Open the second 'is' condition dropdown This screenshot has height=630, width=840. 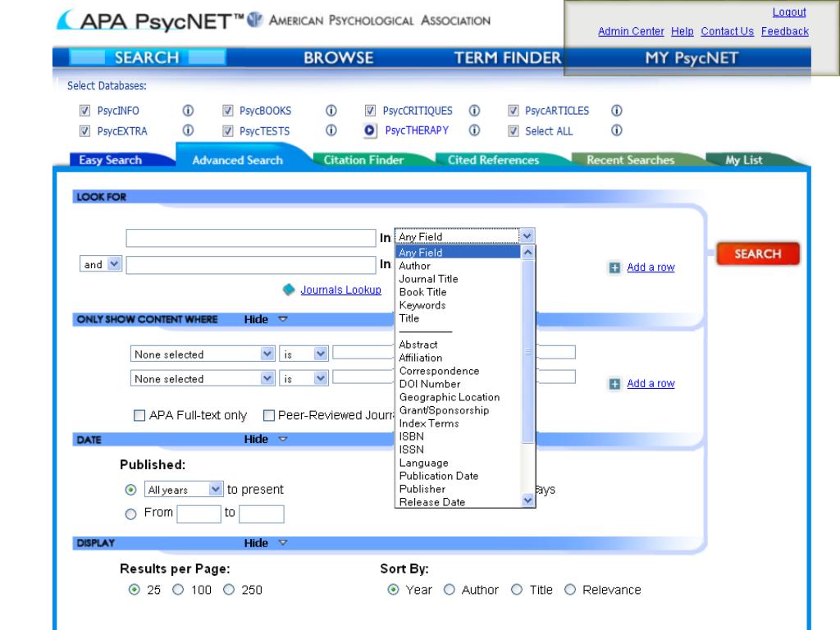point(304,378)
